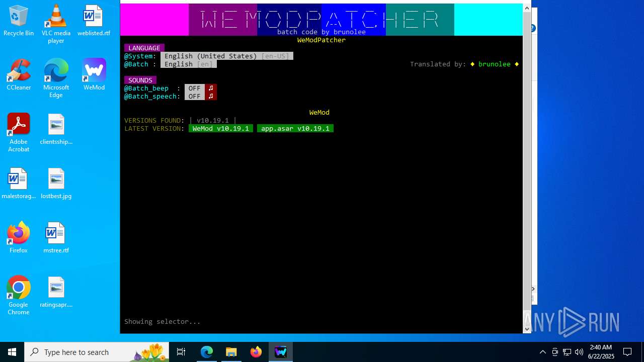644x362 pixels.
Task: Toggle Batch_beep OFF switch
Action: (195, 88)
